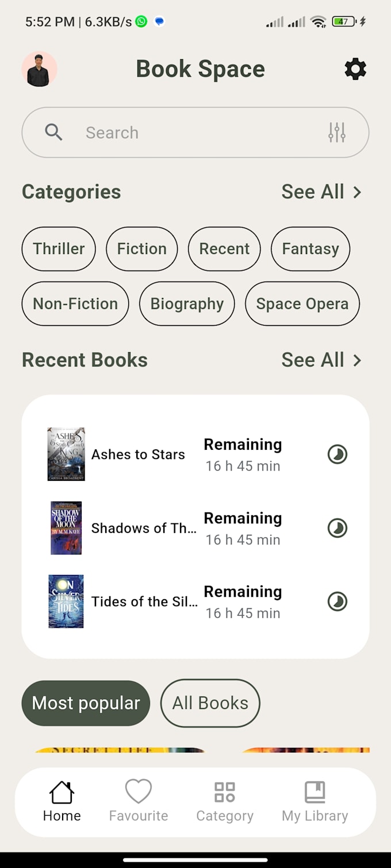This screenshot has width=391, height=868.
Task: Switch to the All Books tab
Action: point(210,703)
